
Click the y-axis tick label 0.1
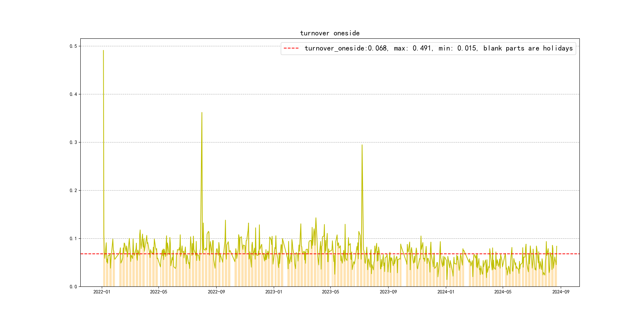pos(73,239)
